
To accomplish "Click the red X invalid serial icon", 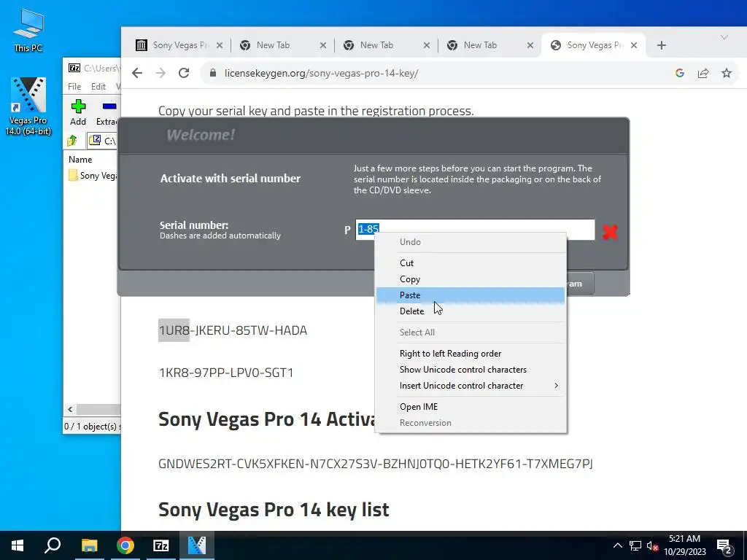I will [x=610, y=232].
